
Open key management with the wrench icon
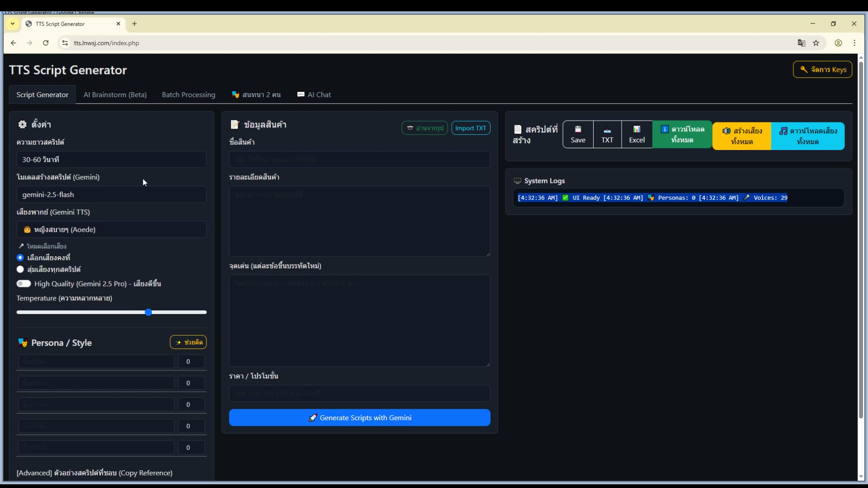click(822, 69)
